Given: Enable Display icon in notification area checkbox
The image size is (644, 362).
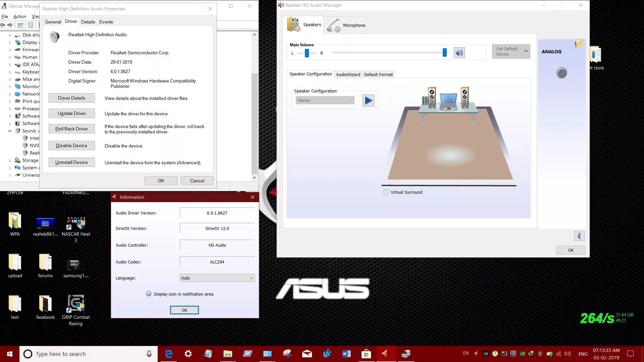Looking at the screenshot, I should tap(148, 294).
